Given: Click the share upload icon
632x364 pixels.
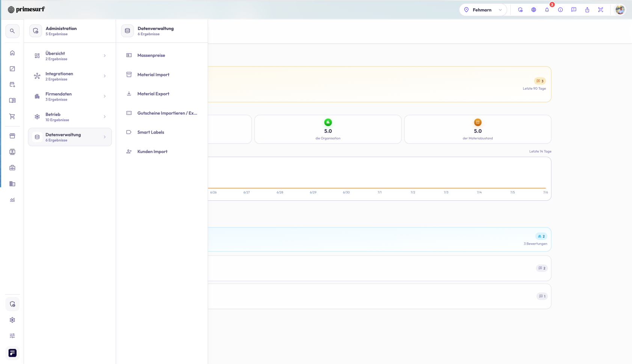Looking at the screenshot, I should [587, 10].
